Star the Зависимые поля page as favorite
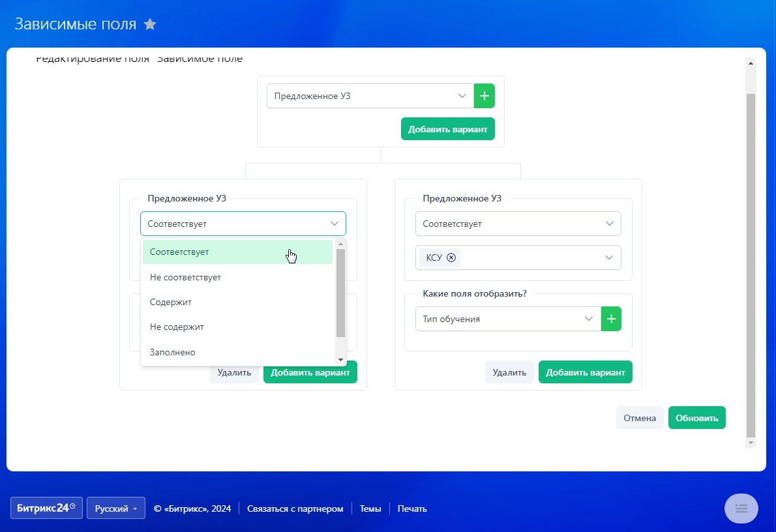This screenshot has height=532, width=776. [x=150, y=25]
